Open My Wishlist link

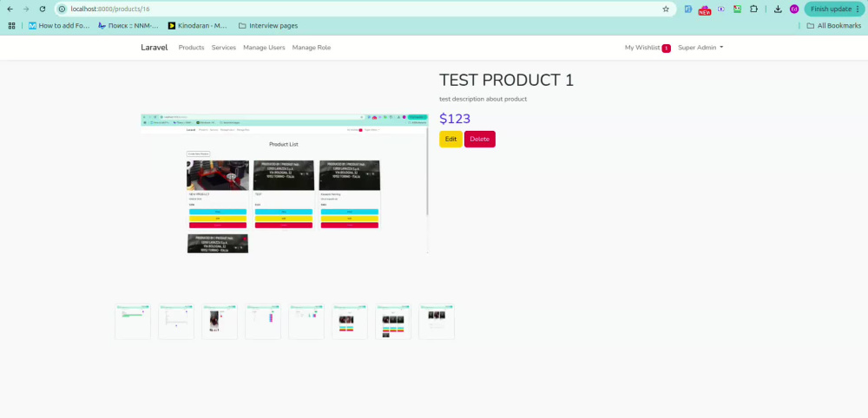642,48
